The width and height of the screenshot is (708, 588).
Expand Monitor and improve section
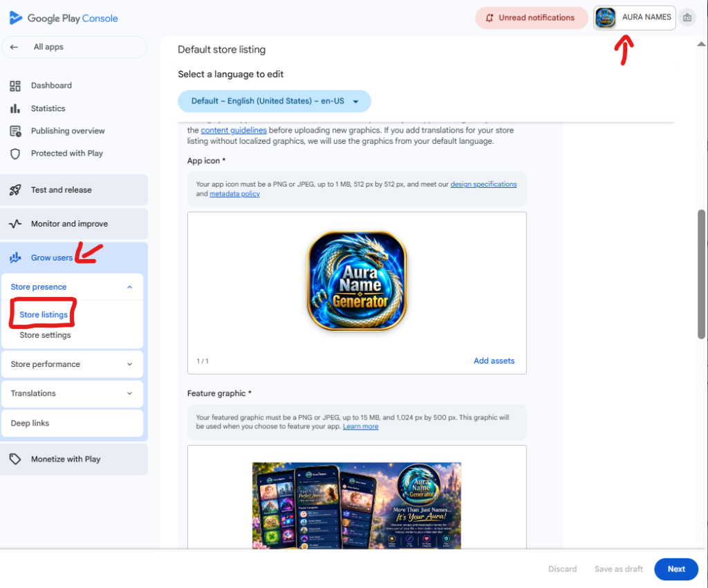pyautogui.click(x=74, y=224)
